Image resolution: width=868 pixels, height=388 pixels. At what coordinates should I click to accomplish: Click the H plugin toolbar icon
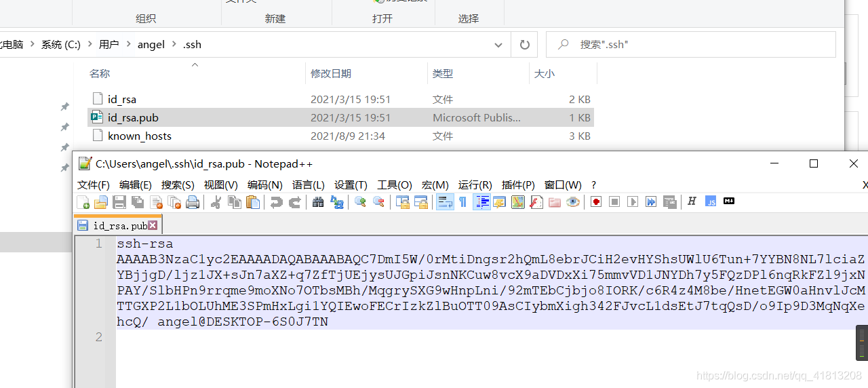[692, 201]
